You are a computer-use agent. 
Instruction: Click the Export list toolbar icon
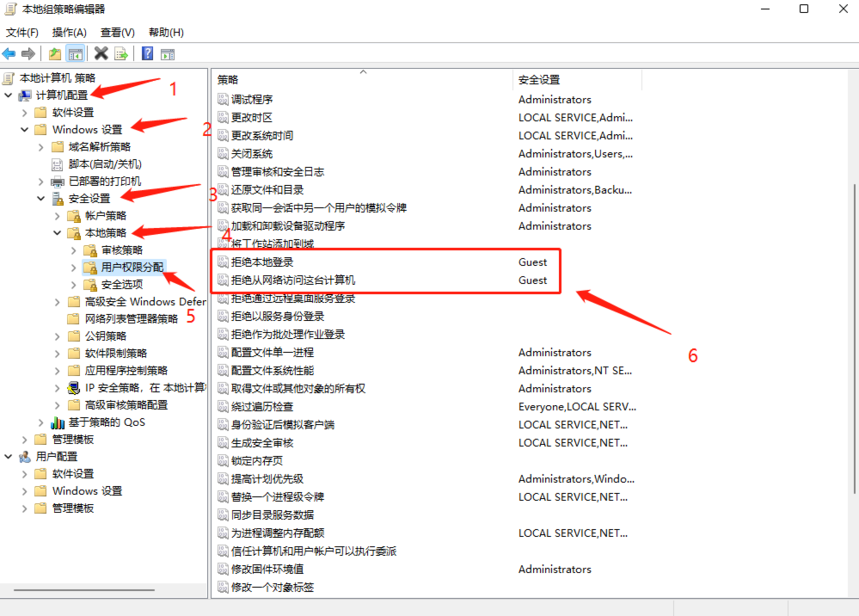[121, 54]
